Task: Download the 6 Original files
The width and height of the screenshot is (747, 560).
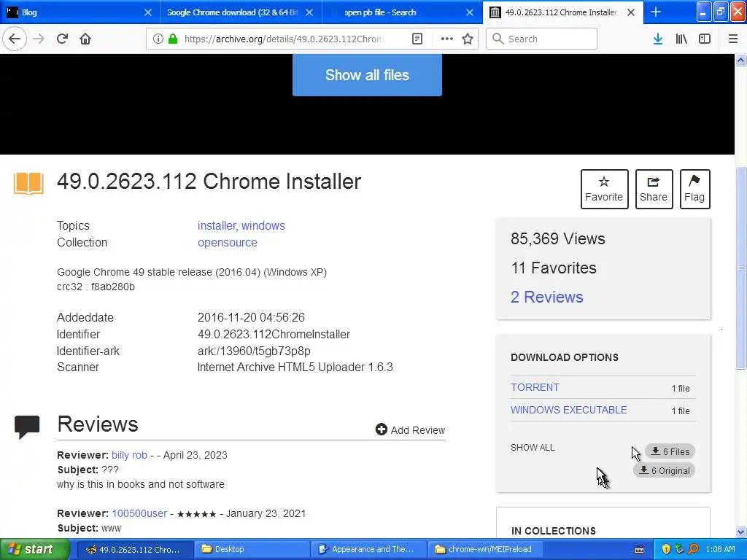Action: pyautogui.click(x=664, y=470)
